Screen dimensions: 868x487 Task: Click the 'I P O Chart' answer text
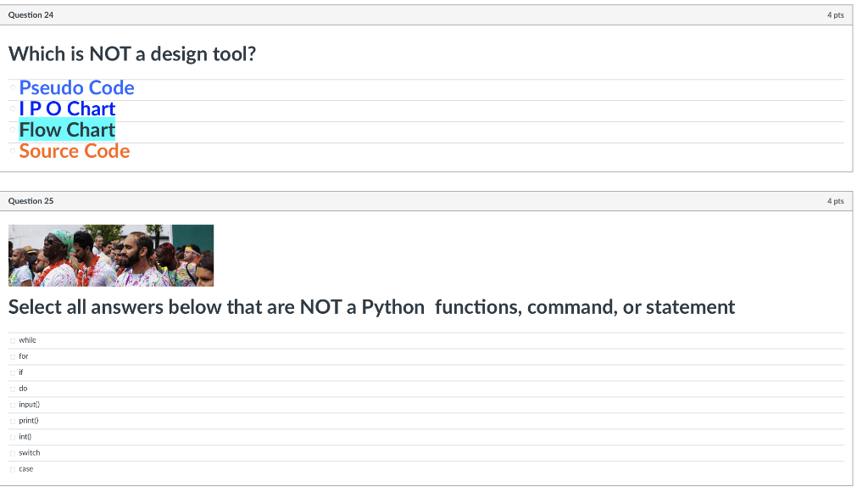pyautogui.click(x=67, y=109)
